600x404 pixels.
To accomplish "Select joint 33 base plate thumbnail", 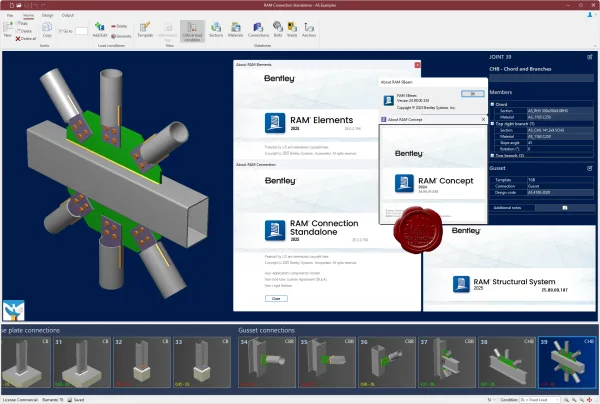I will click(202, 362).
